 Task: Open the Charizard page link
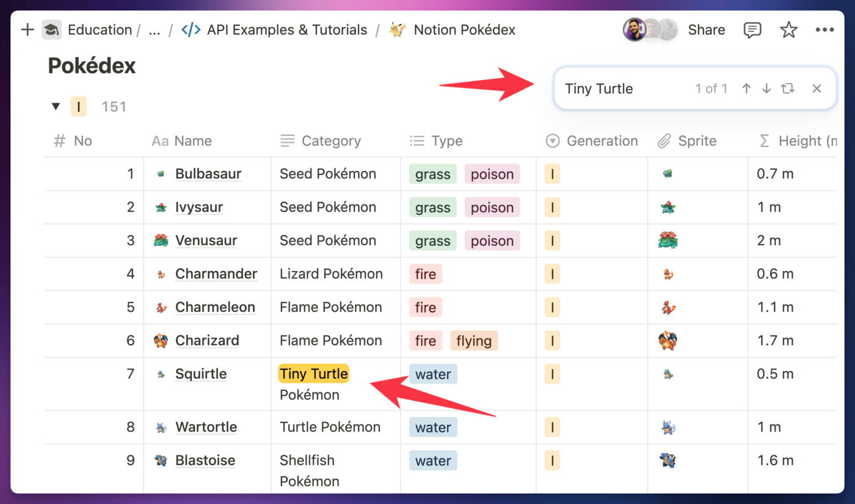pyautogui.click(x=207, y=340)
